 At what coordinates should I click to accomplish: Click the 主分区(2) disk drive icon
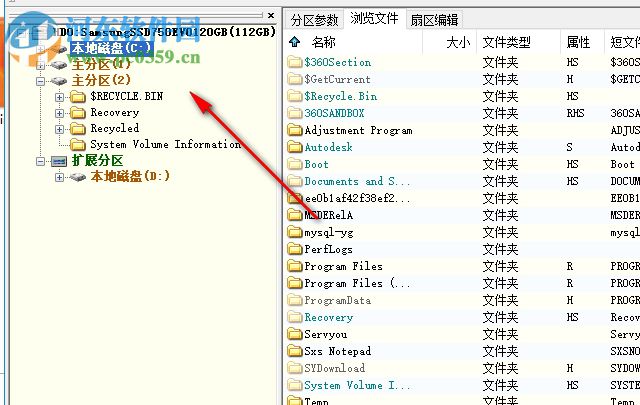tap(59, 81)
